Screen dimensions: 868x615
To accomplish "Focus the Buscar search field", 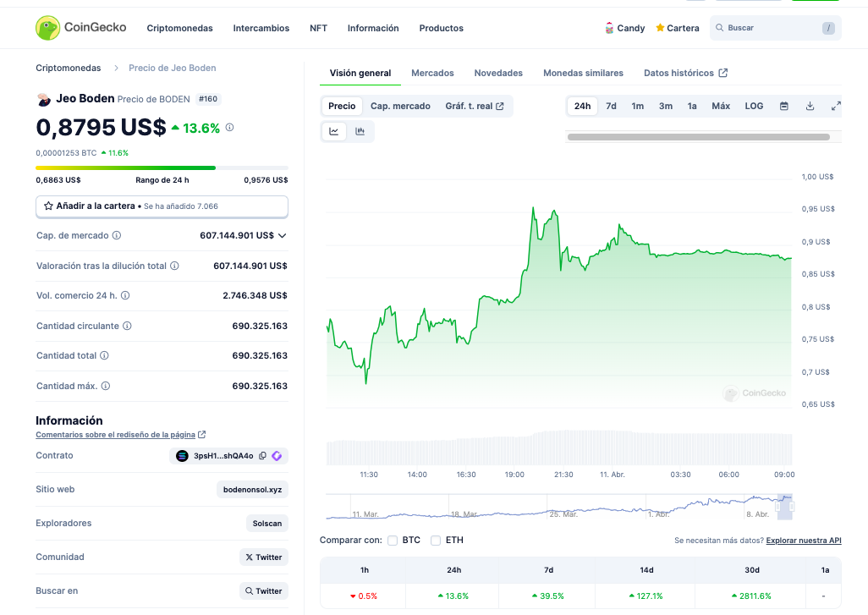I will (775, 28).
